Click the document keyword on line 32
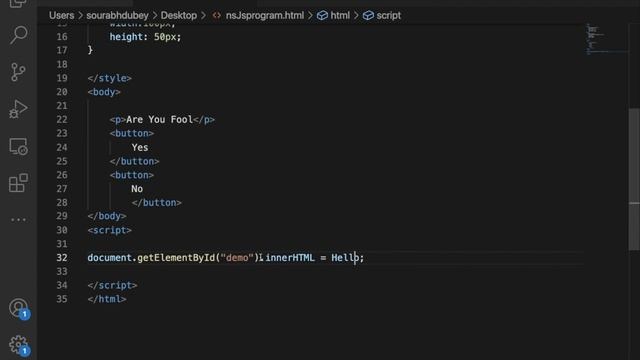640x360 pixels. coord(109,258)
